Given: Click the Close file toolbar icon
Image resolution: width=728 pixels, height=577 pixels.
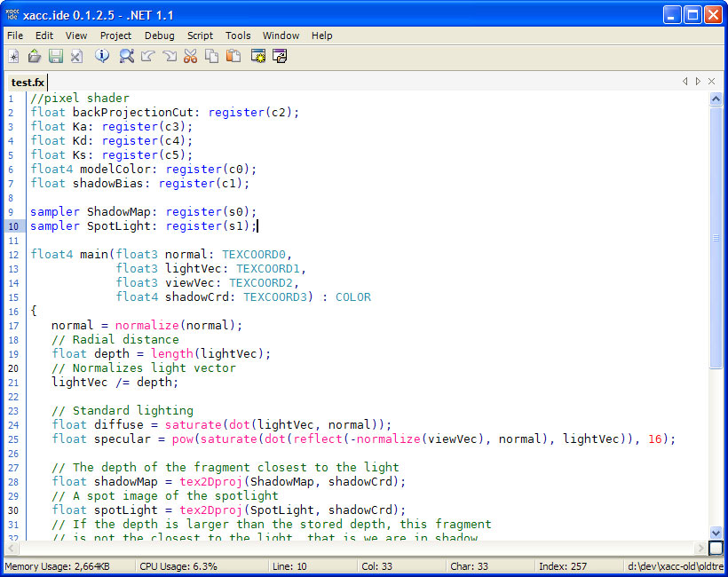Looking at the screenshot, I should click(x=77, y=57).
